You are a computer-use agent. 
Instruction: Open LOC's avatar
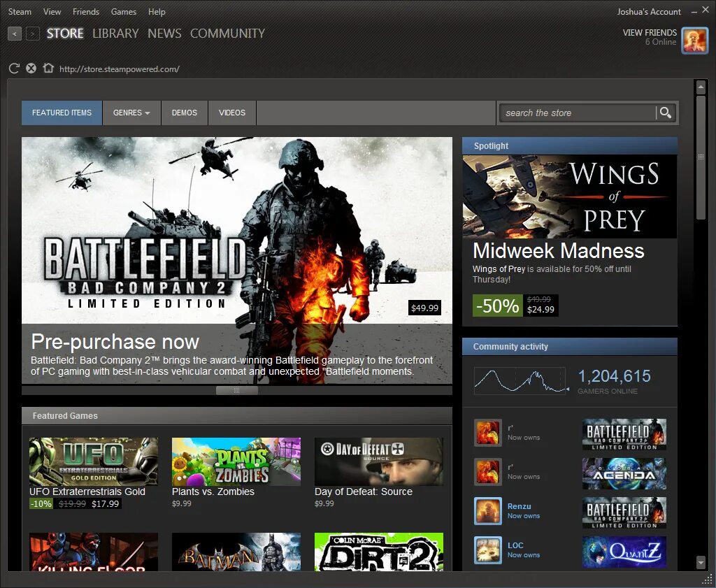click(x=487, y=550)
